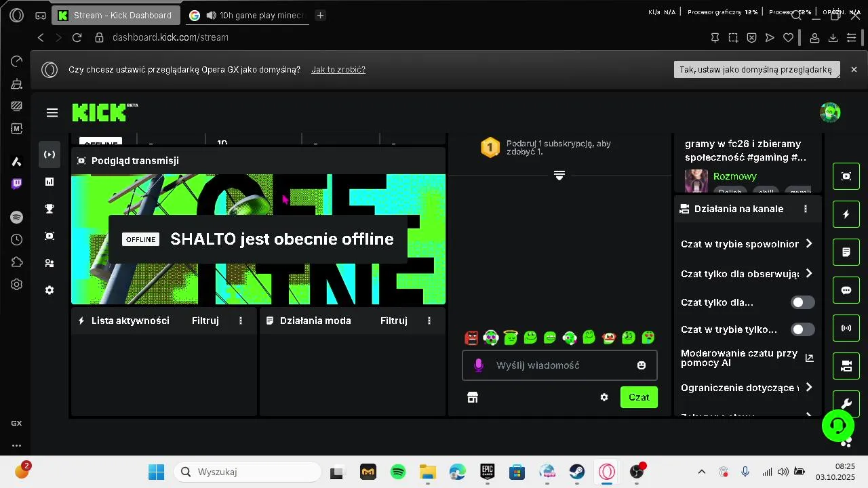This screenshot has width=868, height=488.
Task: Click 'Jak to zrobić?' link
Action: coord(338,69)
